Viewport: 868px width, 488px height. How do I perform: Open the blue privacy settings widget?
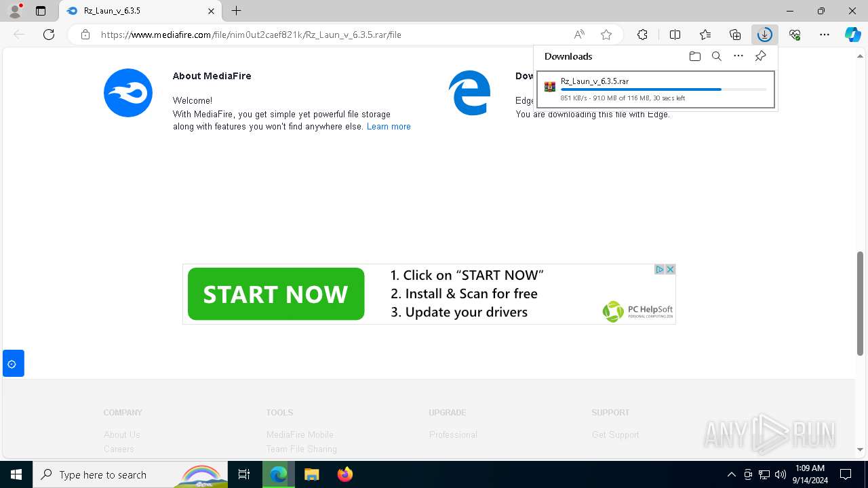pos(13,363)
